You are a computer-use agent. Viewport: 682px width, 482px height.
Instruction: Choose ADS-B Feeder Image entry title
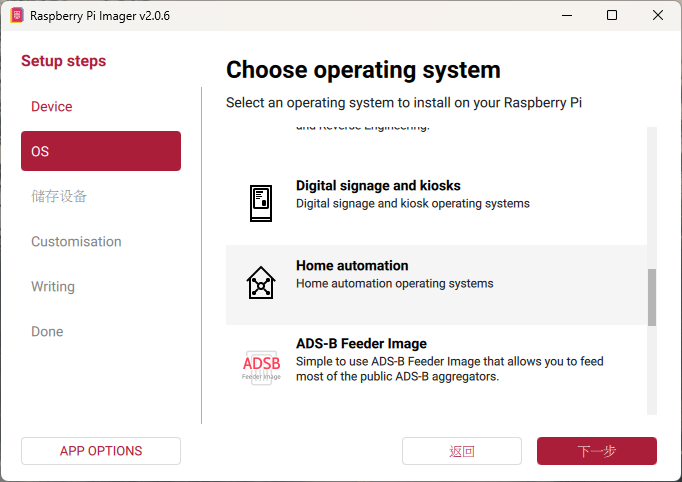click(361, 343)
